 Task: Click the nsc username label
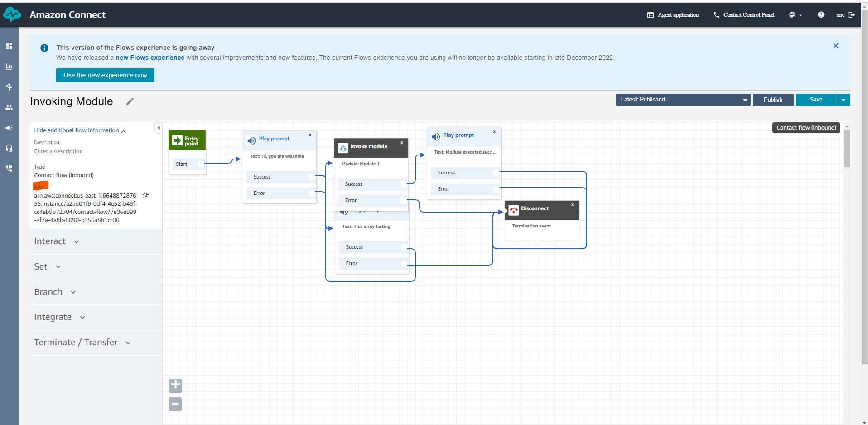(840, 15)
